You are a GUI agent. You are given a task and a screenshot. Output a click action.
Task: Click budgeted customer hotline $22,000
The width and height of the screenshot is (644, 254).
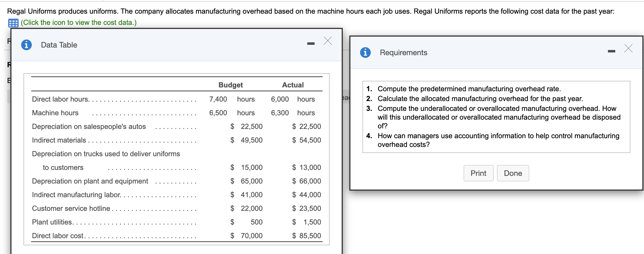[x=246, y=208]
